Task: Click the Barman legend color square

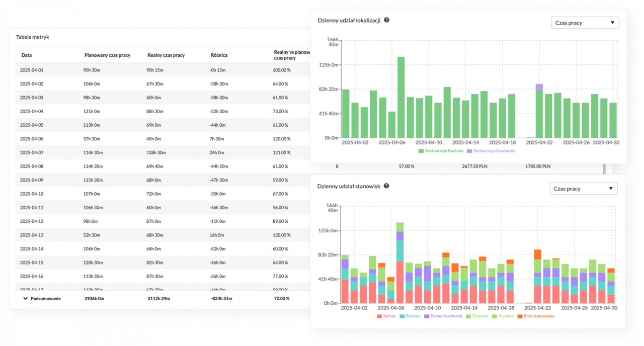Action: 402,316
